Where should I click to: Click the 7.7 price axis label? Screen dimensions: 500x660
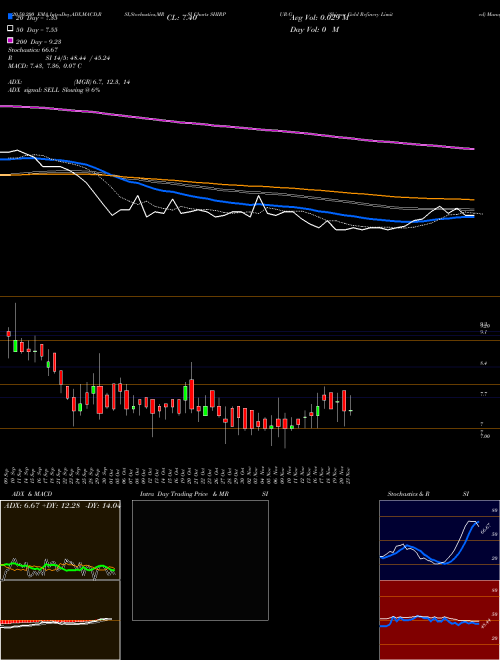pos(483,394)
